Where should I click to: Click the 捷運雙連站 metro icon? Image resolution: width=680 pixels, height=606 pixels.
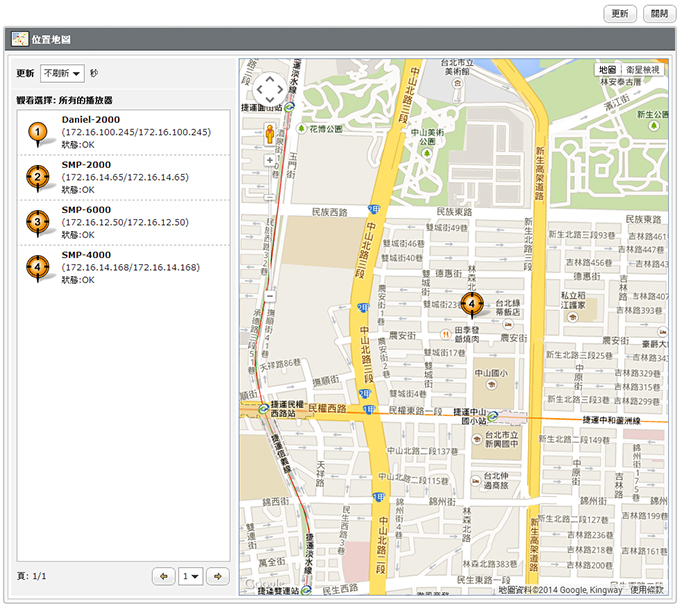(306, 590)
